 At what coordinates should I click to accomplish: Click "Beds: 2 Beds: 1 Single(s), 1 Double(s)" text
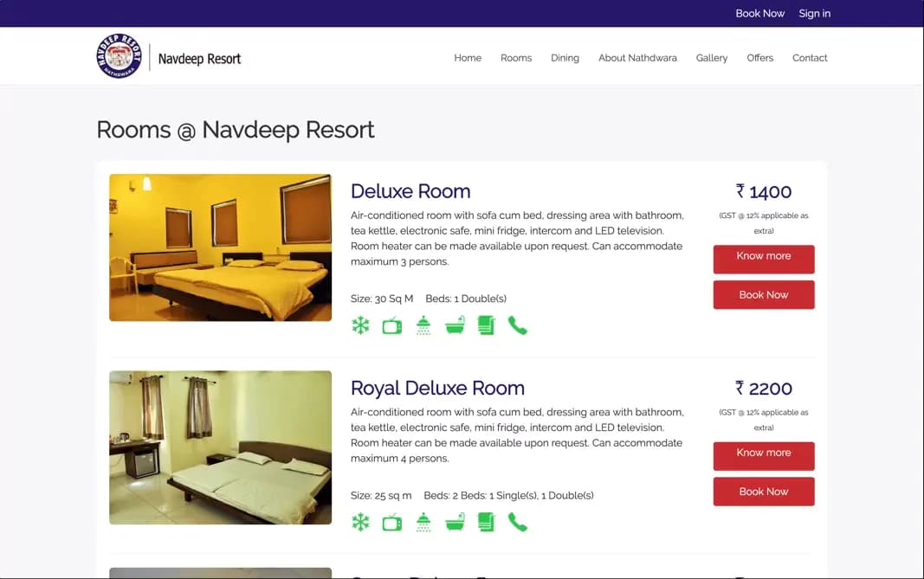coord(508,495)
